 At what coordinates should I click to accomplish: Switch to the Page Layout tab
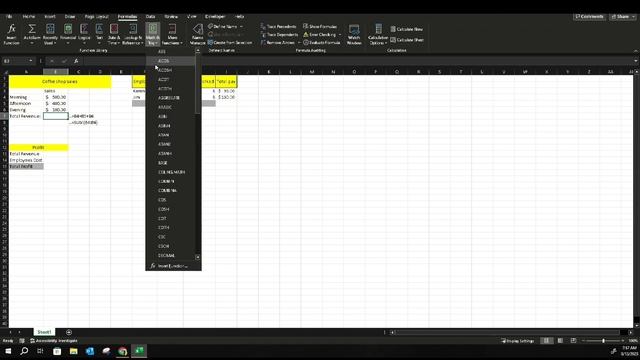(96, 17)
